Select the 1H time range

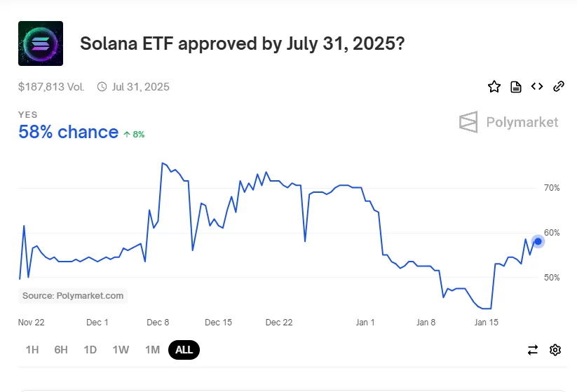tap(32, 350)
